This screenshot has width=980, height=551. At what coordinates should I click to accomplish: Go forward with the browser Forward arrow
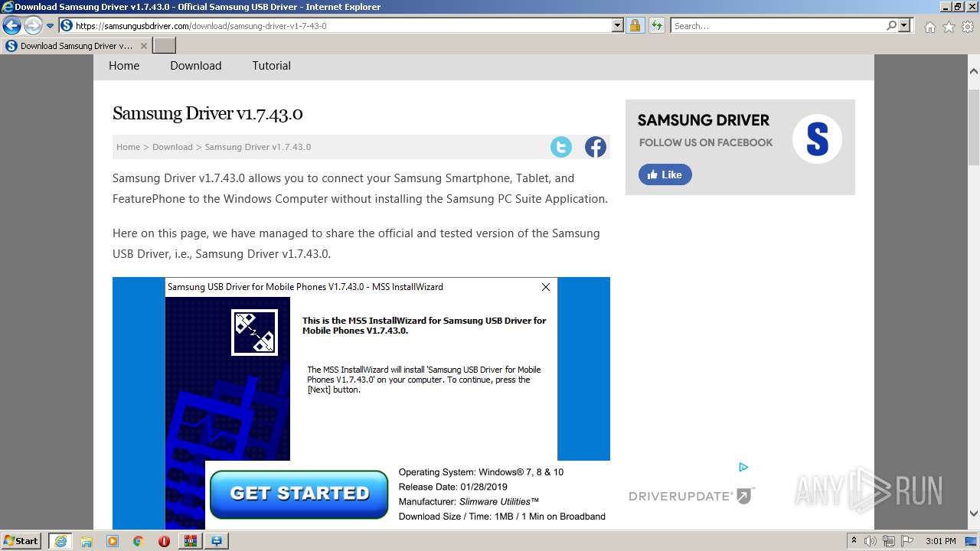(x=33, y=26)
